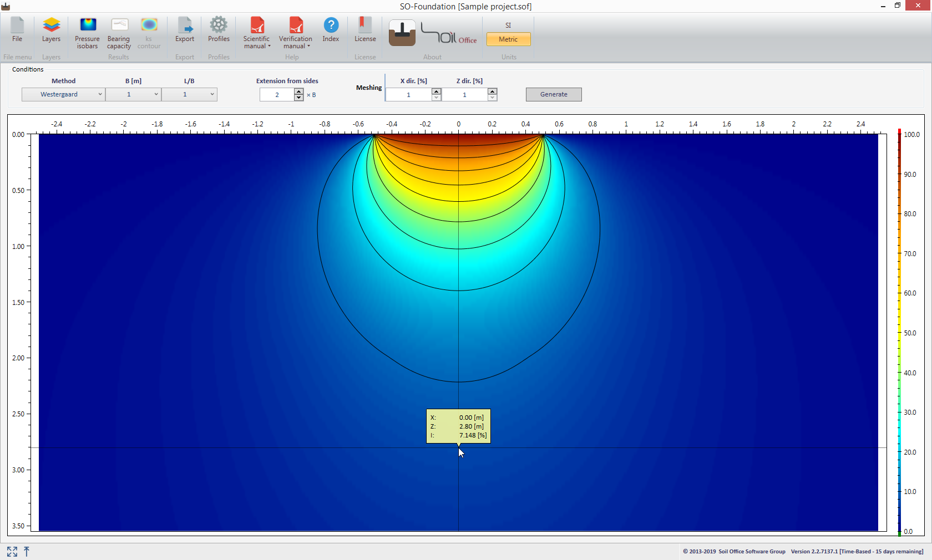Switch units to SI
Image resolution: width=932 pixels, height=560 pixels.
tap(508, 26)
